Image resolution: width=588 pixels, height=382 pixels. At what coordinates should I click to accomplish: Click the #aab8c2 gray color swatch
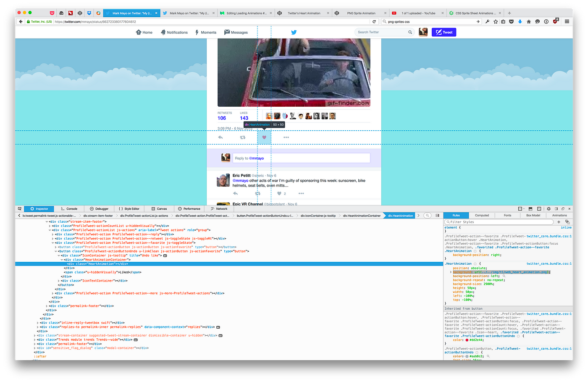pyautogui.click(x=467, y=356)
